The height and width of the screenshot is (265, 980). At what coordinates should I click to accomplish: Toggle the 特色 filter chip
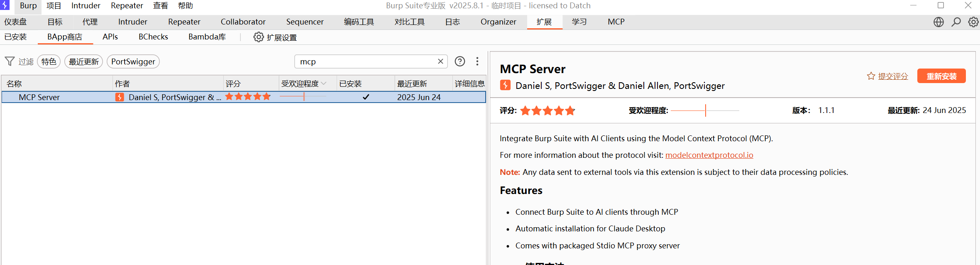49,61
